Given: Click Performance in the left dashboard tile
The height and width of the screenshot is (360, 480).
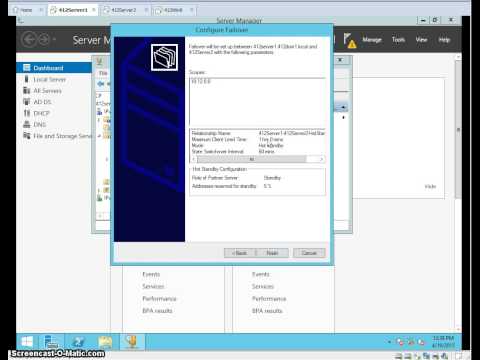Looking at the screenshot, I should (159, 299).
